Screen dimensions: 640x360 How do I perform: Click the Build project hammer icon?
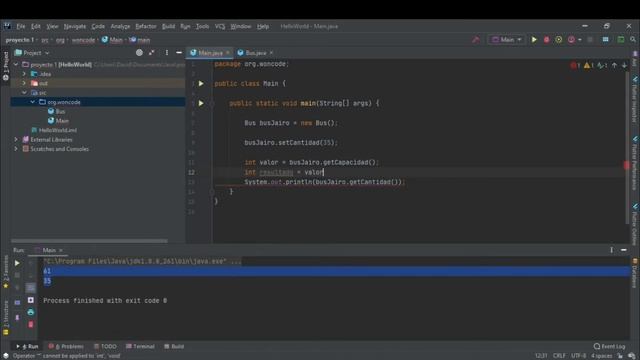point(476,40)
